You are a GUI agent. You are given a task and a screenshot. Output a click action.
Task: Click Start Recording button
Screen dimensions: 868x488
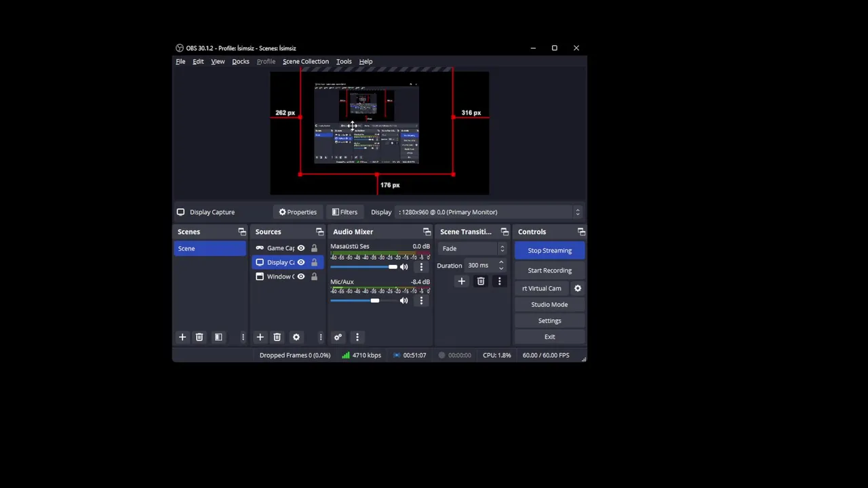click(550, 270)
